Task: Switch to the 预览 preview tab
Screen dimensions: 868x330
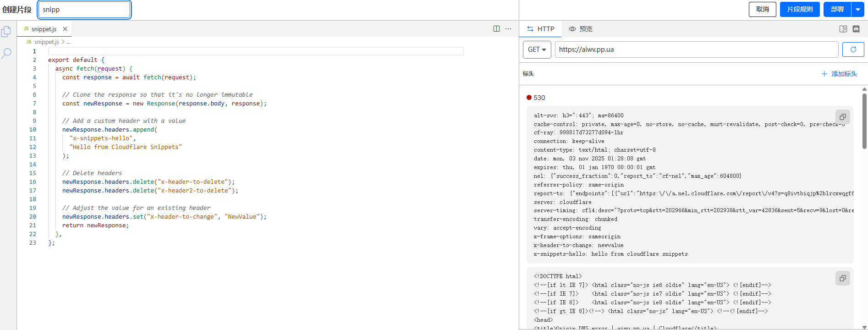Action: click(581, 29)
